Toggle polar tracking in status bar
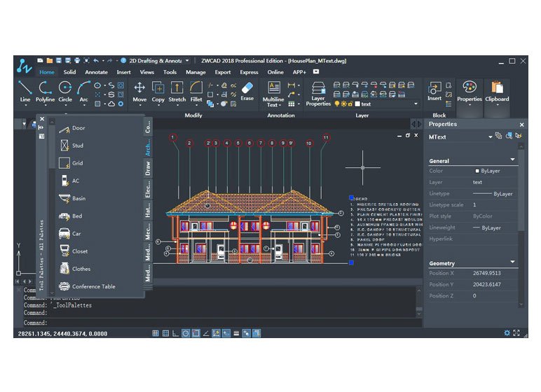The image size is (541, 392). (186, 333)
